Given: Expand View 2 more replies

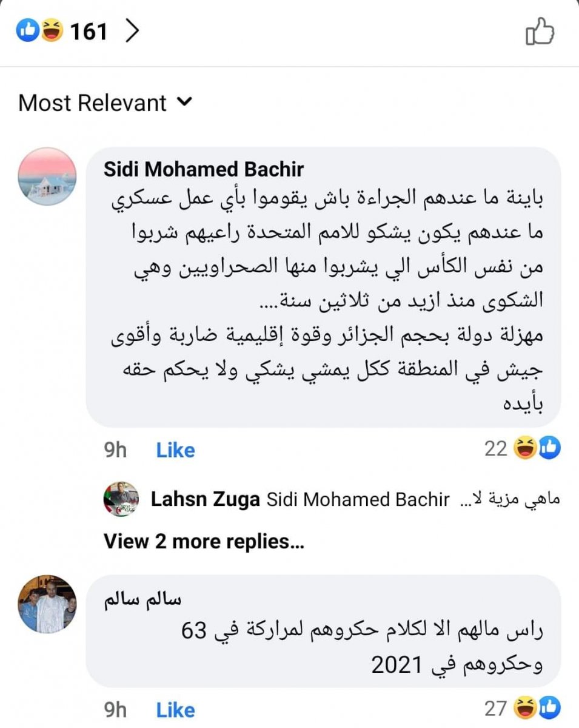Looking at the screenshot, I should click(x=204, y=541).
